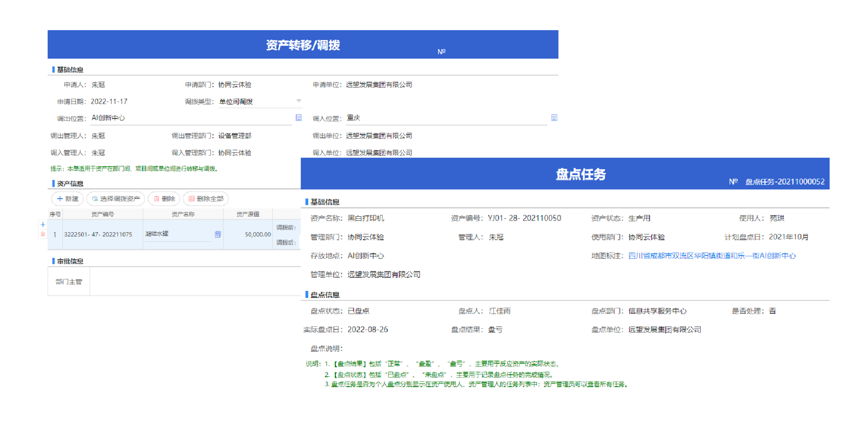
Task: Open the 调拨类型 dropdown showing 单位间调拨
Action: [x=298, y=101]
